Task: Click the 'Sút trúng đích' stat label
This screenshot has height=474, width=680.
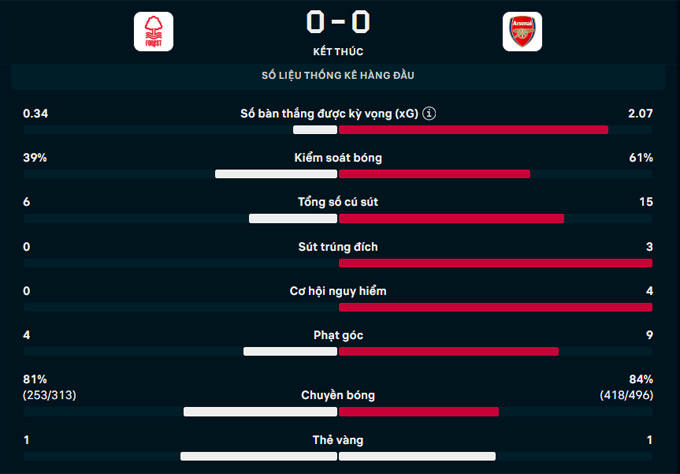Action: point(338,247)
